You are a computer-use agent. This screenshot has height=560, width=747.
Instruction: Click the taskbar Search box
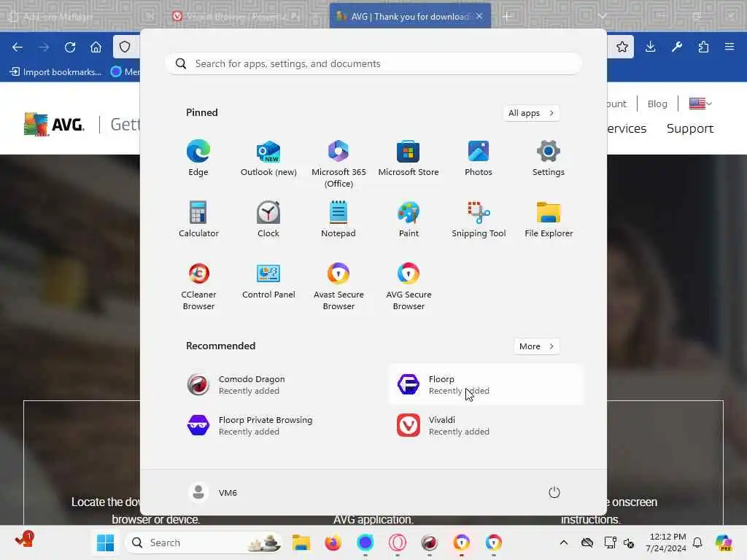coord(204,542)
